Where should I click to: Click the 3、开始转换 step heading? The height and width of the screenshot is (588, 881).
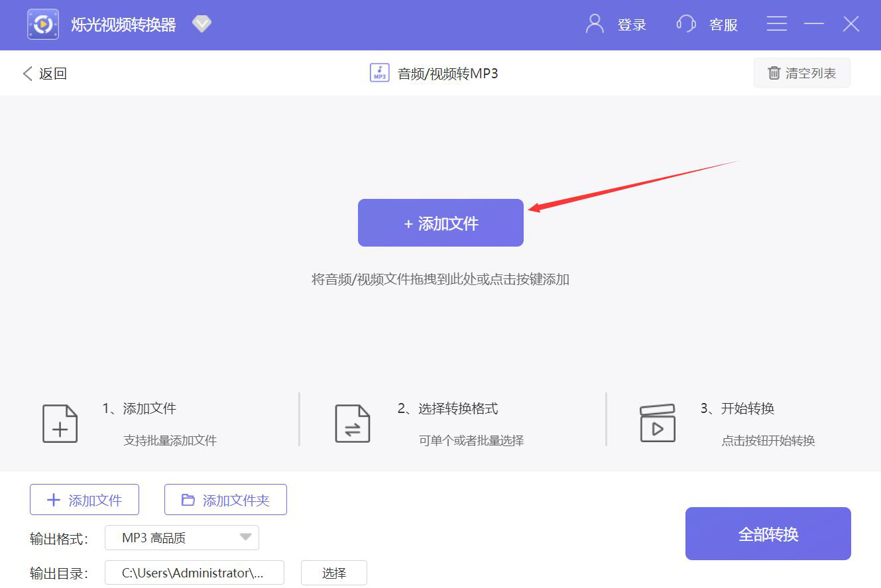[x=737, y=408]
